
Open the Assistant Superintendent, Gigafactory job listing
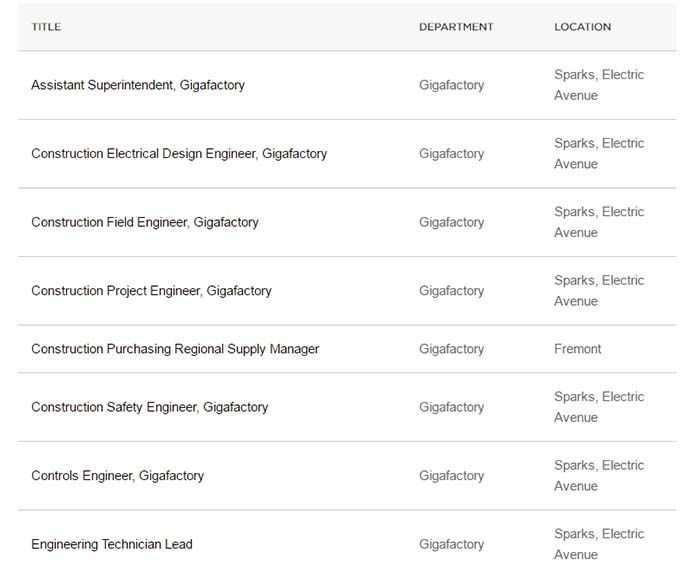[x=138, y=85]
